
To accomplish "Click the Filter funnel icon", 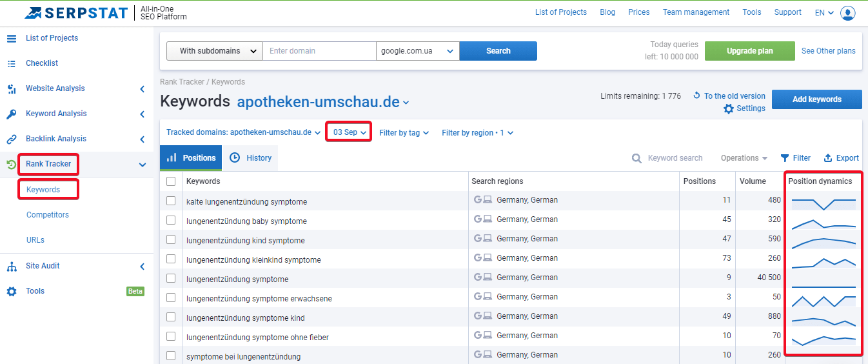I will coord(785,158).
